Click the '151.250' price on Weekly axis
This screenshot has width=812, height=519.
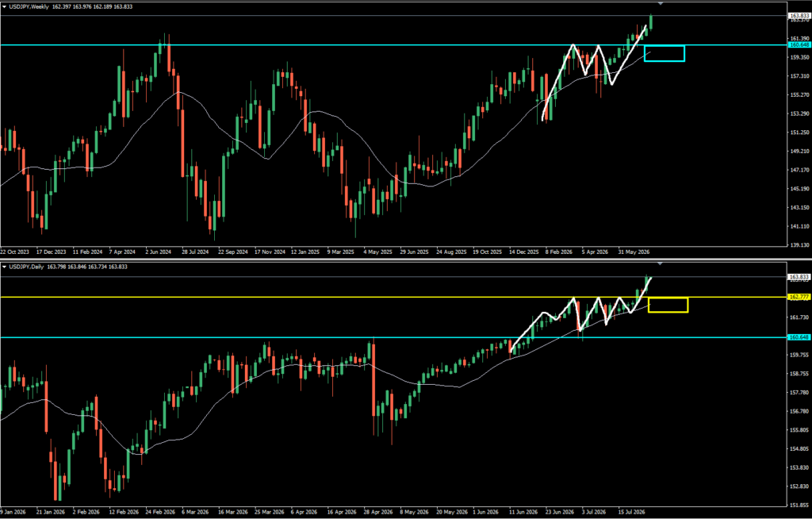tap(800, 133)
